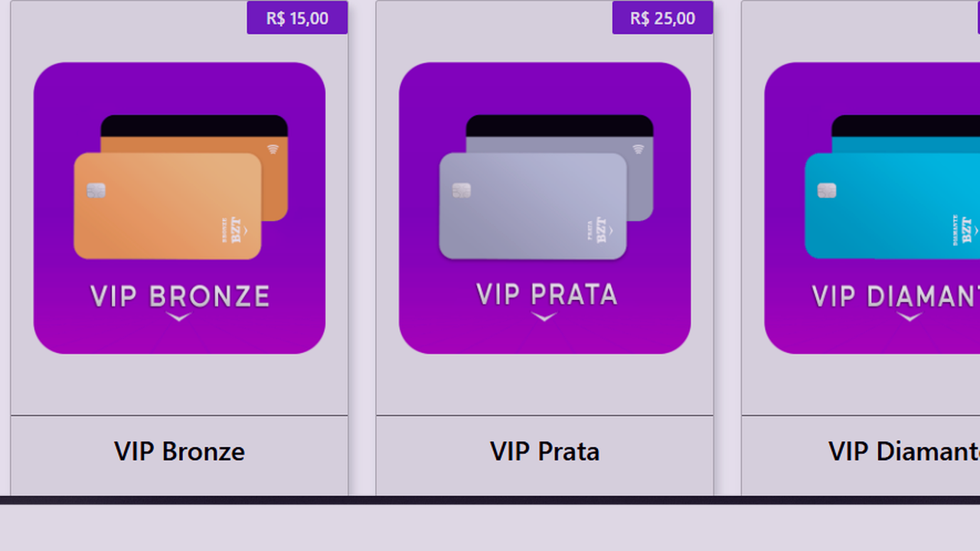Viewport: 980px width, 551px height.
Task: Click the dark purple footer bar
Action: pos(490,528)
